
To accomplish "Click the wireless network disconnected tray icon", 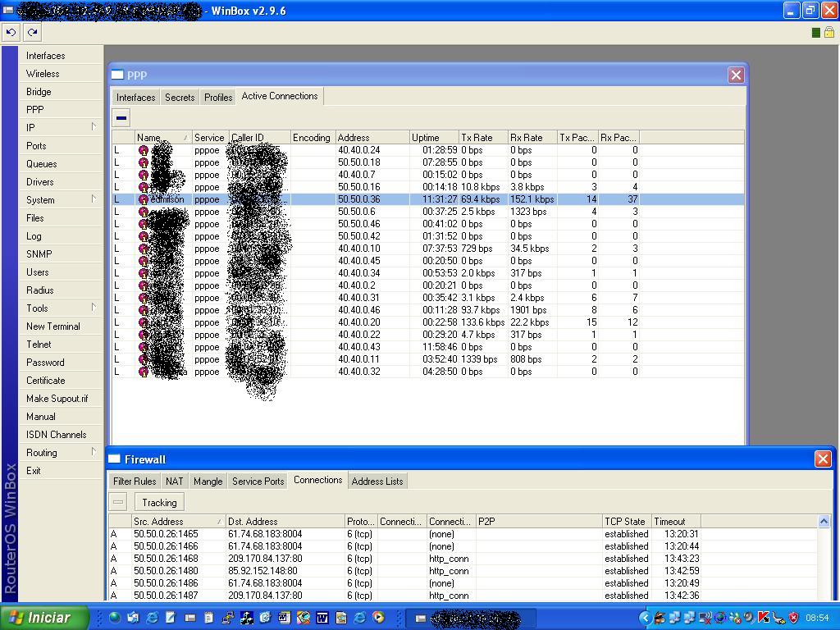I will [705, 618].
